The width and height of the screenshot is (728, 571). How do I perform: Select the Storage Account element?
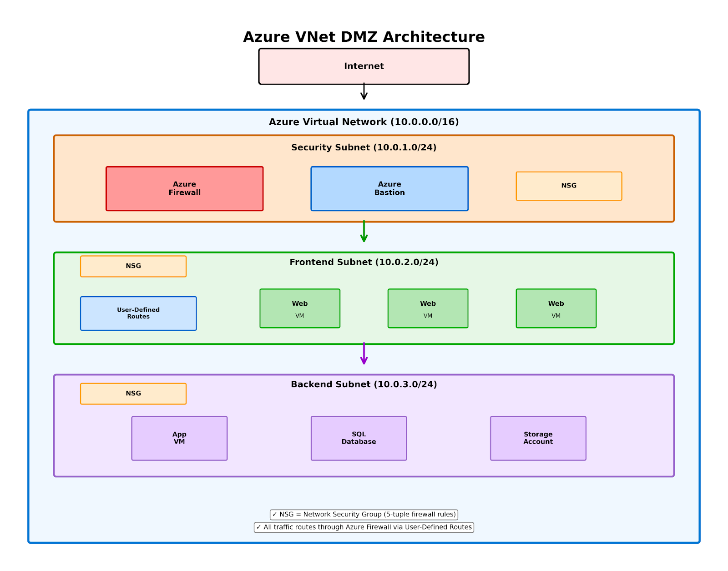coord(538,438)
